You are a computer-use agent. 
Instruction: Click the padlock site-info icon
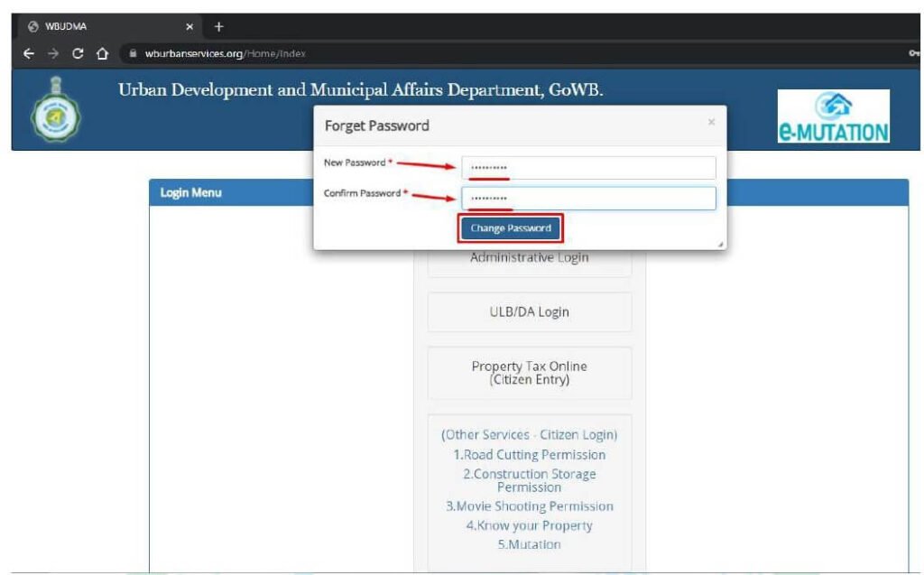coord(134,53)
